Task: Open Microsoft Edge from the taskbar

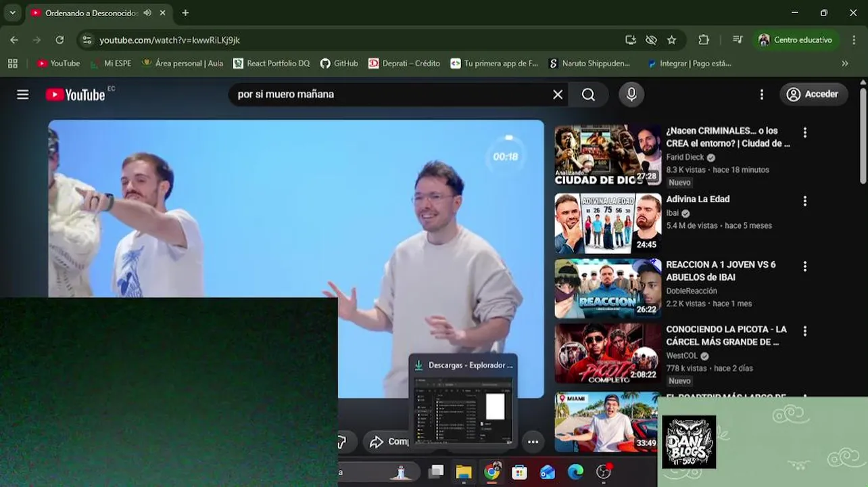Action: 575,471
